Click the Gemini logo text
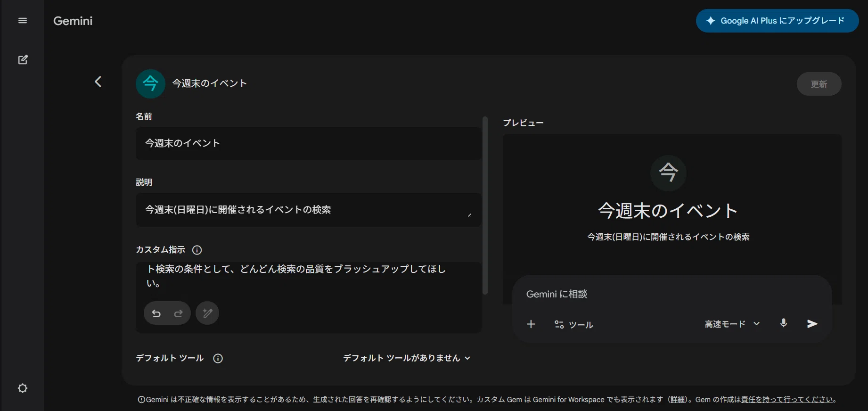The image size is (868, 411). (x=73, y=21)
